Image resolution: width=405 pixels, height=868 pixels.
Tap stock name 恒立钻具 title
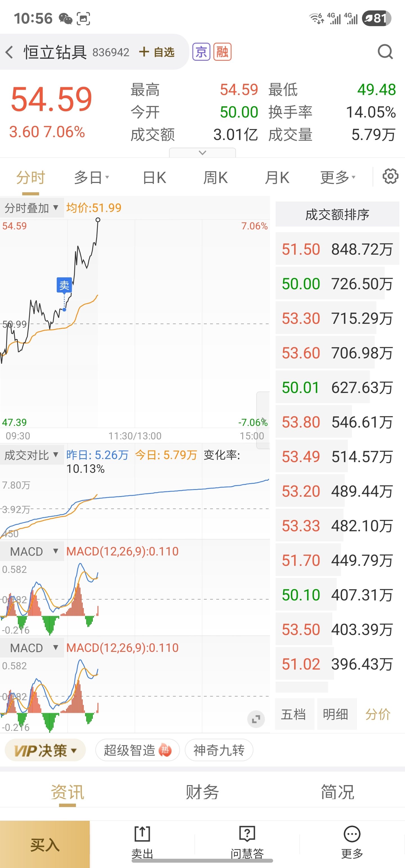pyautogui.click(x=55, y=52)
